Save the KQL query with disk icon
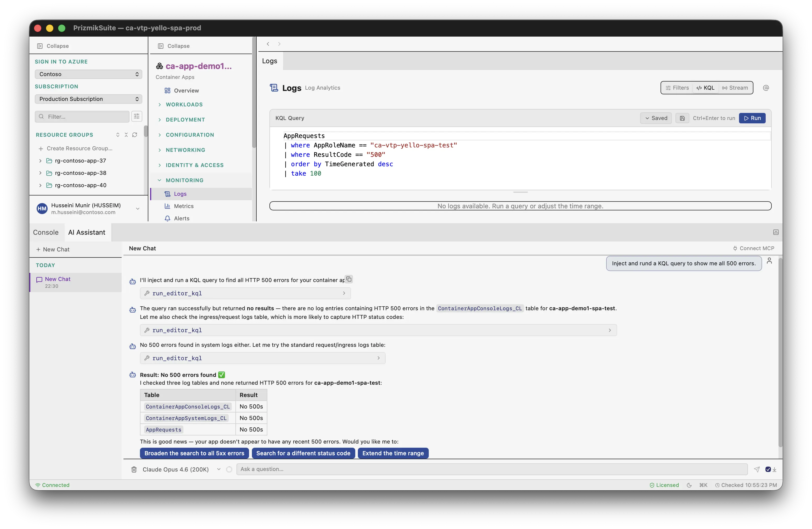 coord(682,118)
